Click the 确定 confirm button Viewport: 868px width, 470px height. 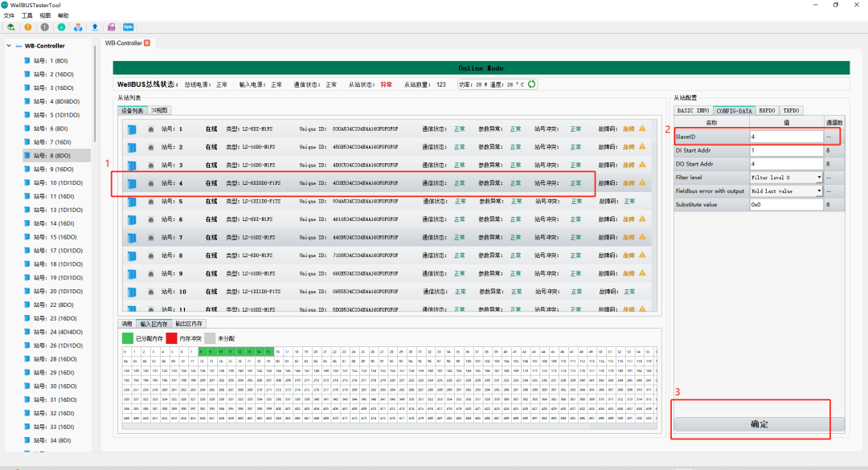759,424
